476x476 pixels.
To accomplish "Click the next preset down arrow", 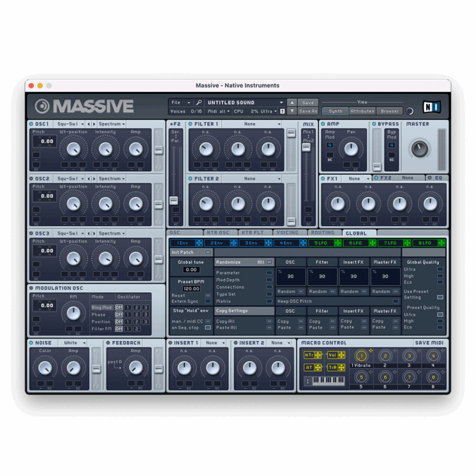I will (x=292, y=111).
